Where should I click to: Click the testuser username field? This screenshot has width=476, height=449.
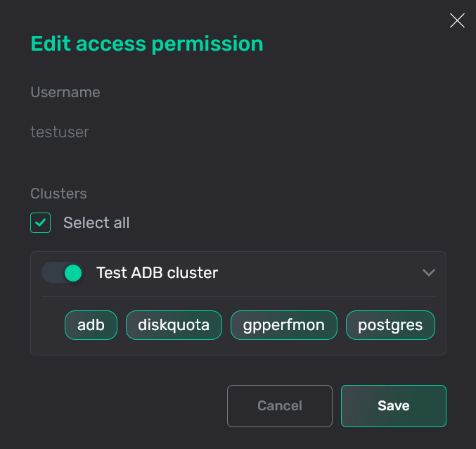(x=60, y=132)
